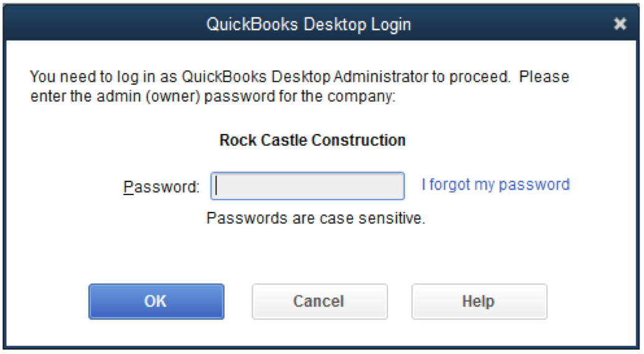The width and height of the screenshot is (644, 354).
Task: Get assistance by clicking Help
Action: point(480,302)
